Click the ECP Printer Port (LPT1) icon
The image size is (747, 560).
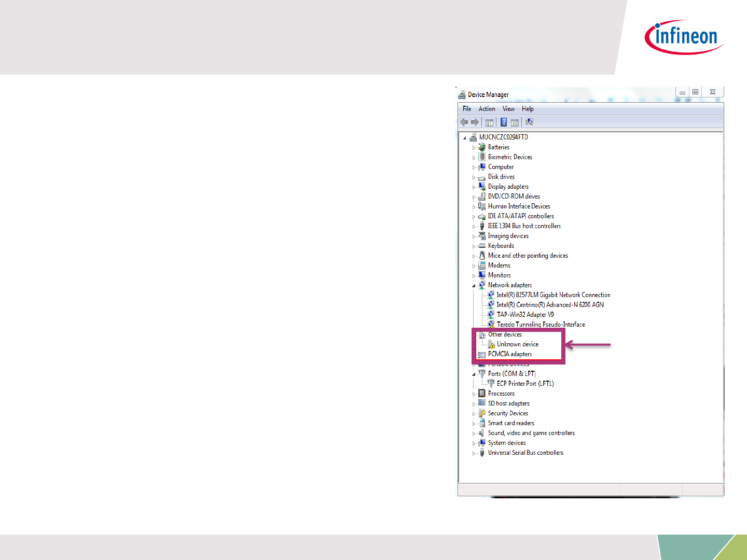491,384
